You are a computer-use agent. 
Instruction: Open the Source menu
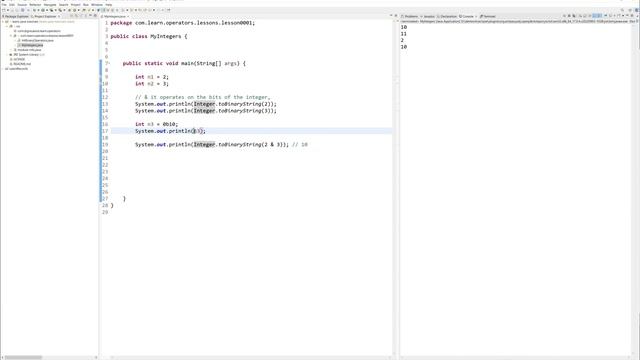(22, 5)
